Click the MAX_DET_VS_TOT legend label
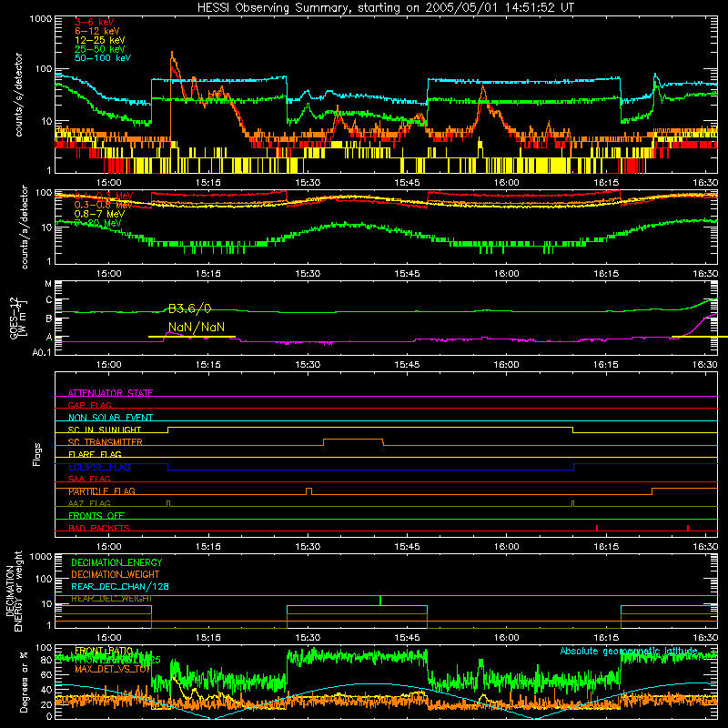Screen dimensions: 728x728 (x=113, y=669)
